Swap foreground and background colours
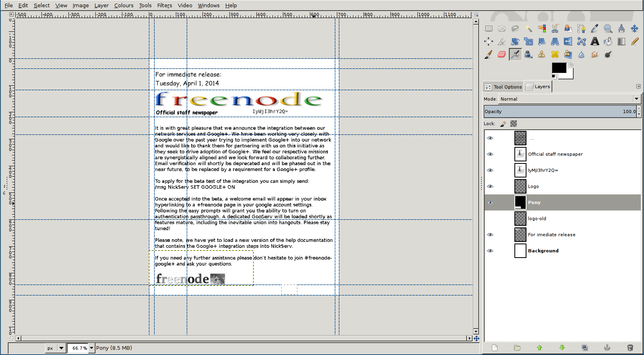 (571, 65)
